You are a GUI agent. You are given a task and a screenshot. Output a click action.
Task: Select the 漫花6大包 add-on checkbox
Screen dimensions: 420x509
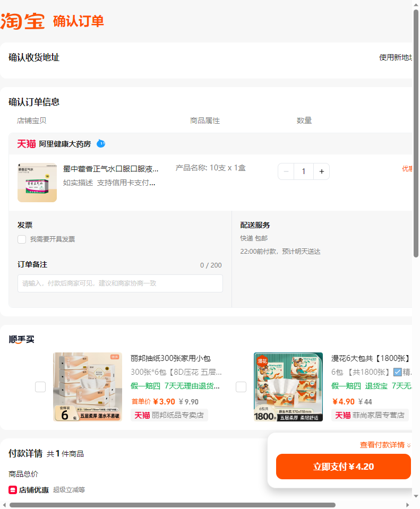(x=241, y=387)
